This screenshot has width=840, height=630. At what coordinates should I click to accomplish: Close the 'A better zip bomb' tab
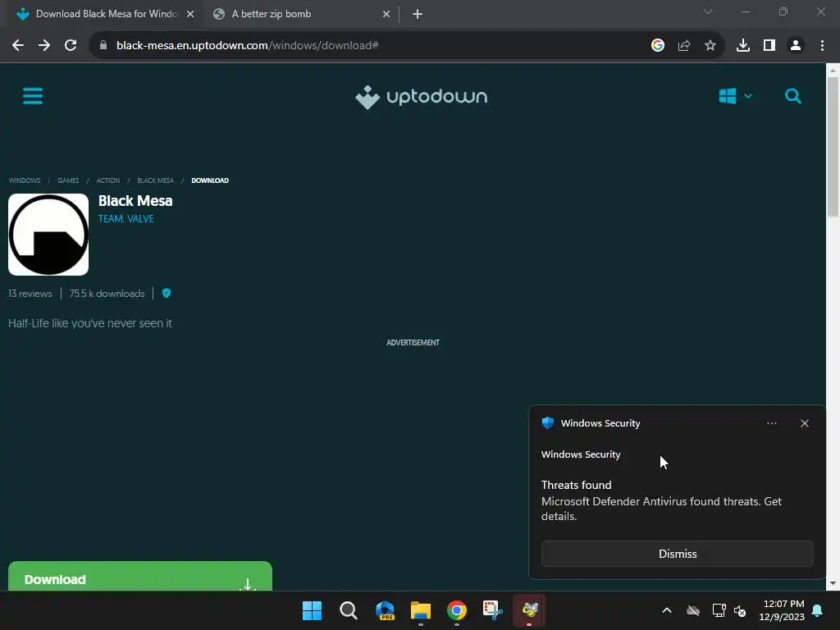386,14
